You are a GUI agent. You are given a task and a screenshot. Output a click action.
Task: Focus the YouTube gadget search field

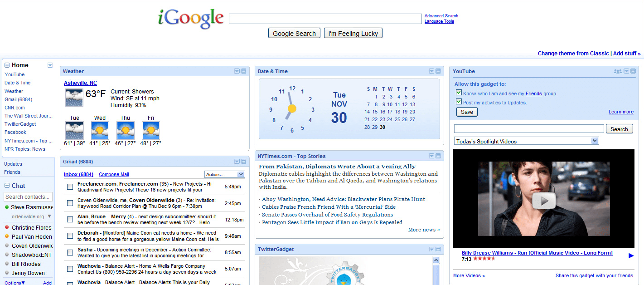(529, 129)
